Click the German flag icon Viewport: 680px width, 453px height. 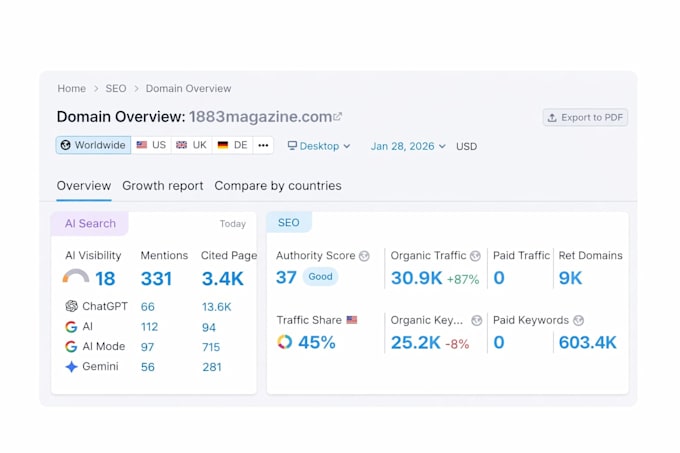[x=223, y=145]
